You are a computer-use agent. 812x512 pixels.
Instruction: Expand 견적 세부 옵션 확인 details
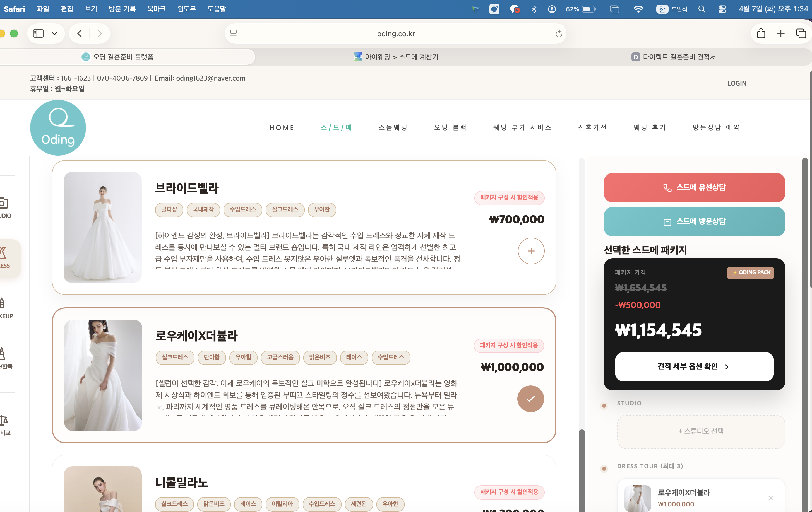tap(694, 367)
